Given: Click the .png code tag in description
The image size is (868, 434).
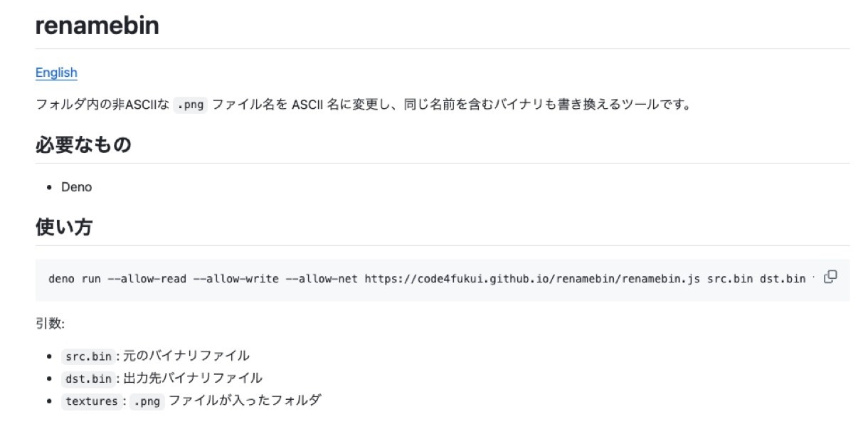Looking at the screenshot, I should coord(189,106).
